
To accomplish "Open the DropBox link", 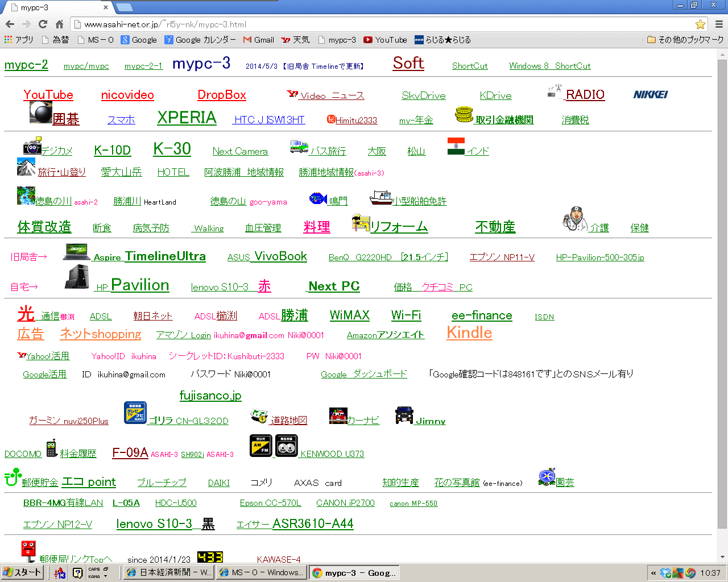I will pyautogui.click(x=222, y=95).
